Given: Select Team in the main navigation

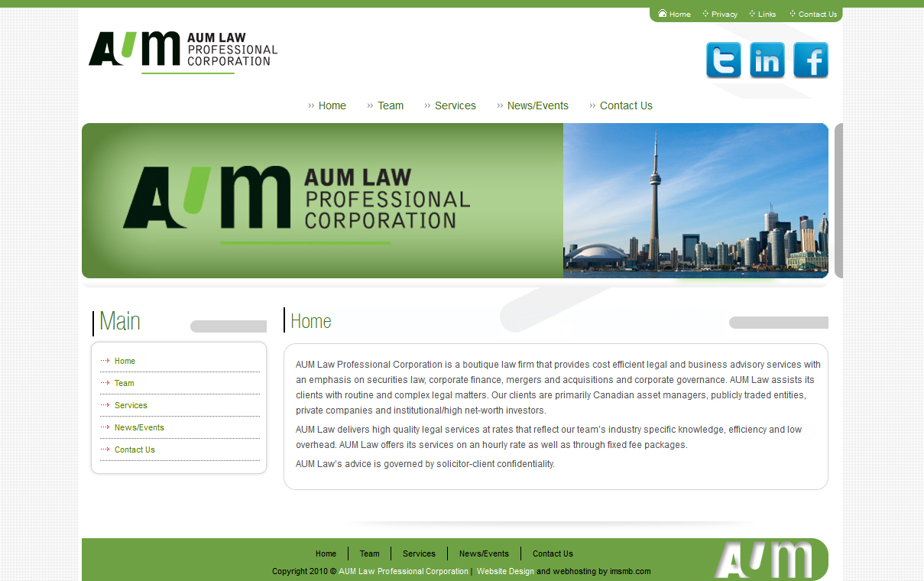Looking at the screenshot, I should point(391,105).
